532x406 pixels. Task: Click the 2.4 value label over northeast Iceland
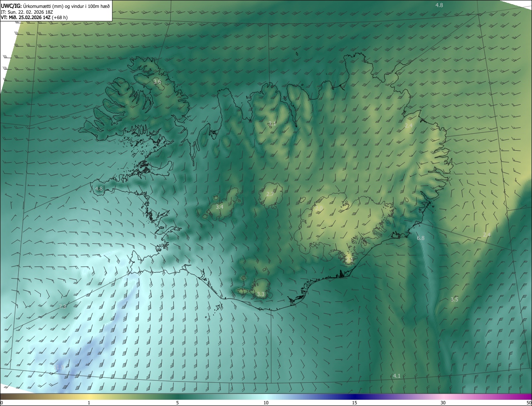pyautogui.click(x=409, y=125)
